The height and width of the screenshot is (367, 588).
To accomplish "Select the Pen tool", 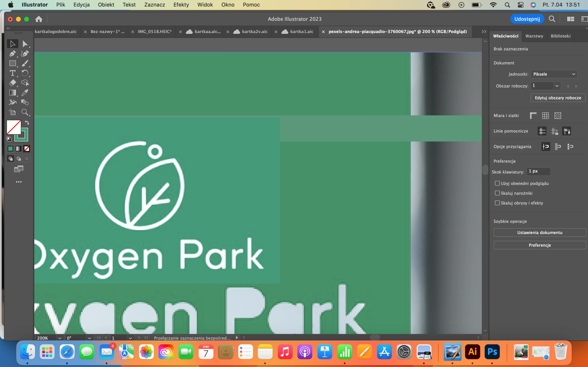I will [12, 54].
